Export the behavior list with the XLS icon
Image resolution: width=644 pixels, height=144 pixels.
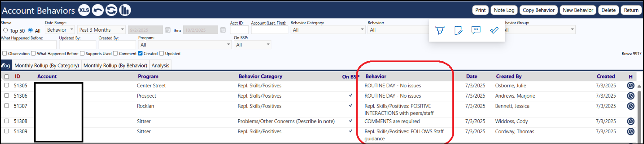[84, 10]
